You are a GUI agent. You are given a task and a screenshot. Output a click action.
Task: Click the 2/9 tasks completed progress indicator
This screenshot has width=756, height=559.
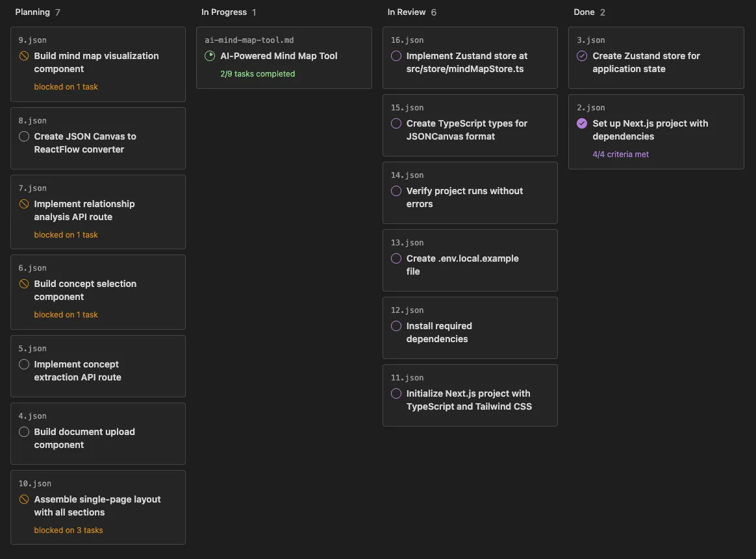point(258,74)
